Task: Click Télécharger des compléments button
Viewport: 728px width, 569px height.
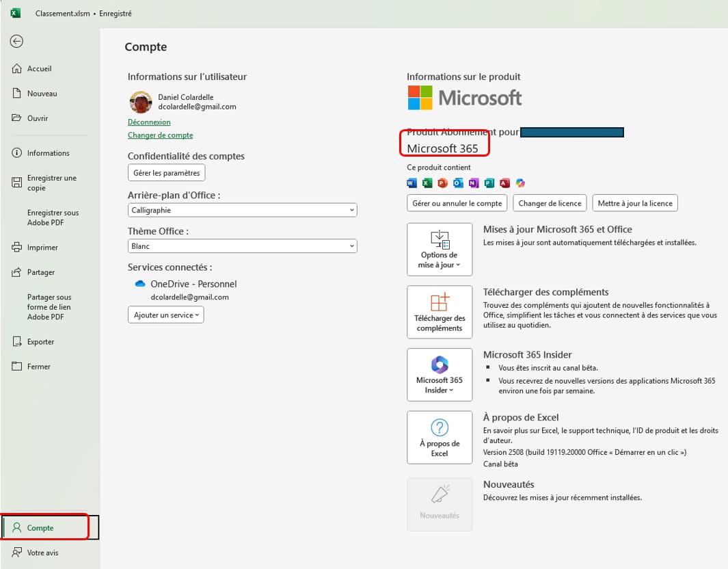Action: tap(440, 312)
